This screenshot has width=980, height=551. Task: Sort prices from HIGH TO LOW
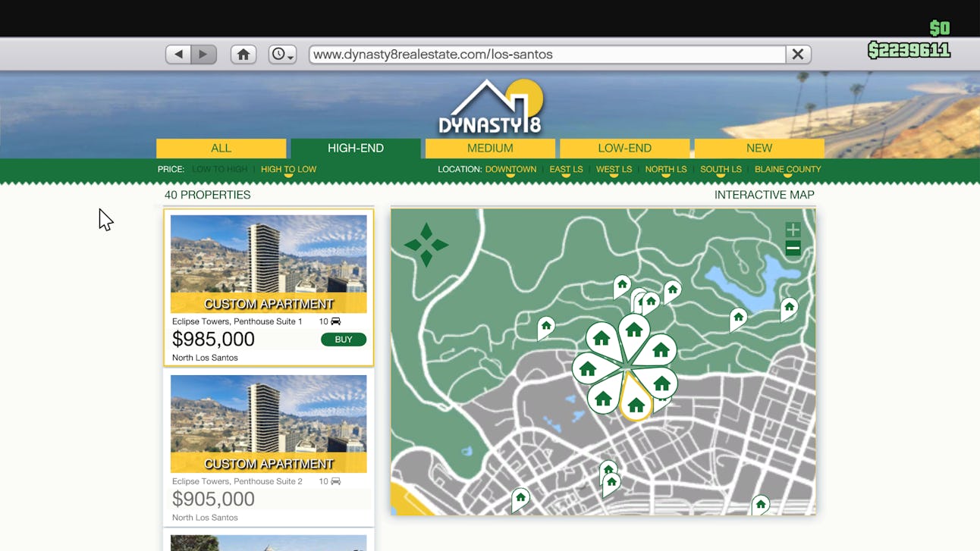288,169
